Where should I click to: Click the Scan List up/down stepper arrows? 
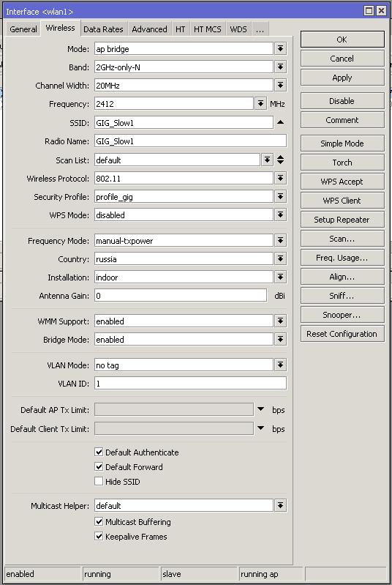(281, 160)
